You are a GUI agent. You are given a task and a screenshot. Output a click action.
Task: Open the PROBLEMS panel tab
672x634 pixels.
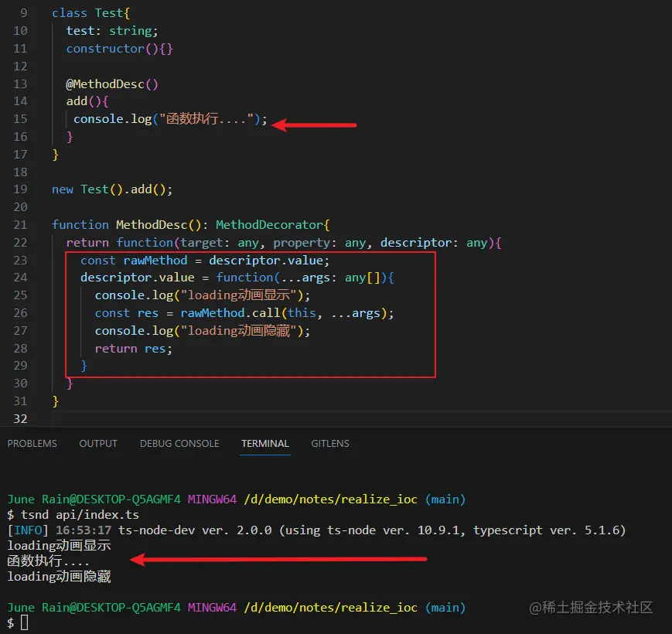click(32, 443)
